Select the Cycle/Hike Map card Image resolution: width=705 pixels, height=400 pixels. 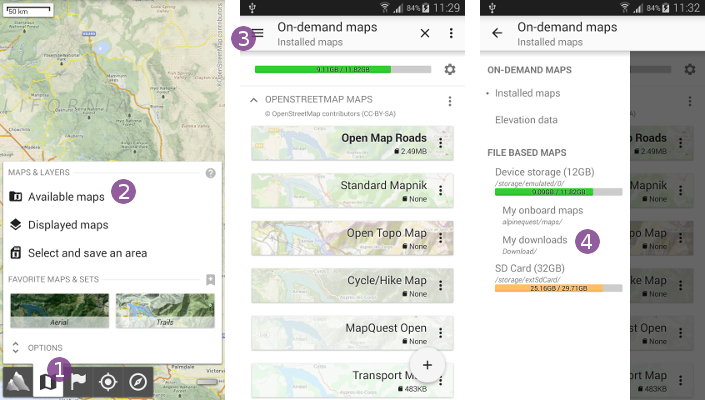tap(352, 285)
